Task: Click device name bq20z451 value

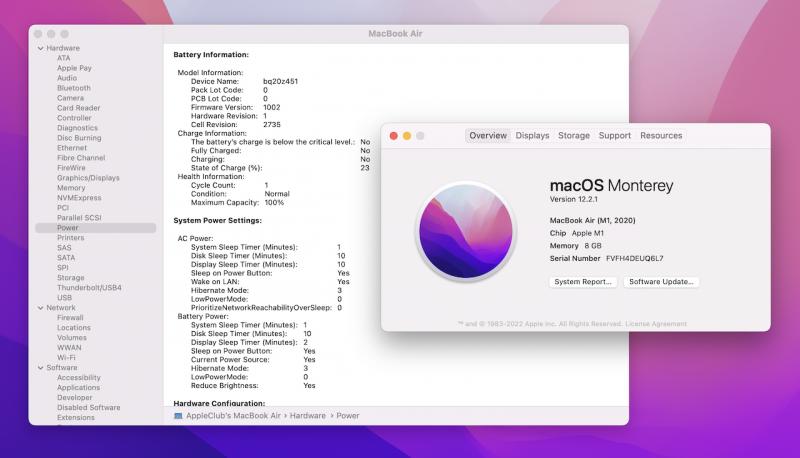Action: point(281,82)
